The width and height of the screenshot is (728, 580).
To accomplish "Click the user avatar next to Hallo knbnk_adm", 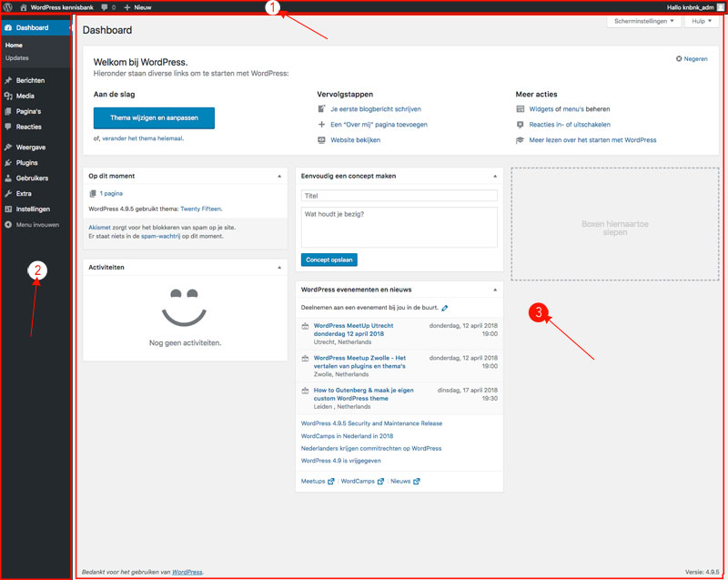I will coord(720,7).
